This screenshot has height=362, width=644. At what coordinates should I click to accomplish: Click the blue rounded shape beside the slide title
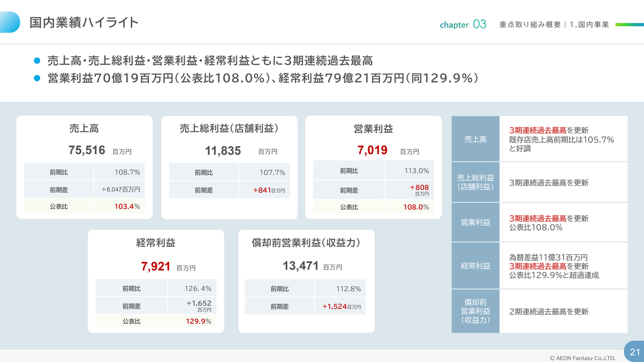pos(10,22)
